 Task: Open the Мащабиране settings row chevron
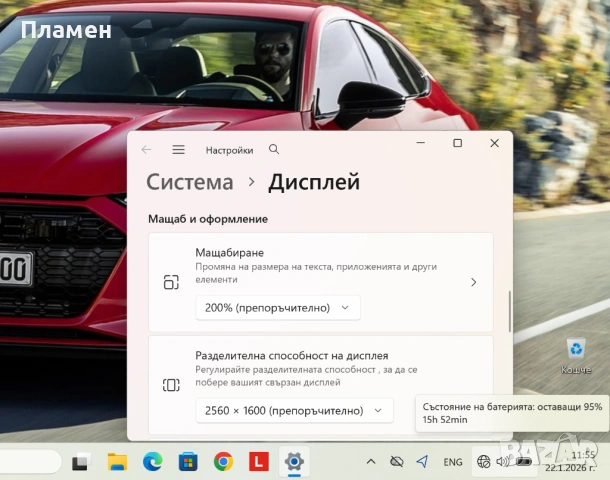click(473, 282)
